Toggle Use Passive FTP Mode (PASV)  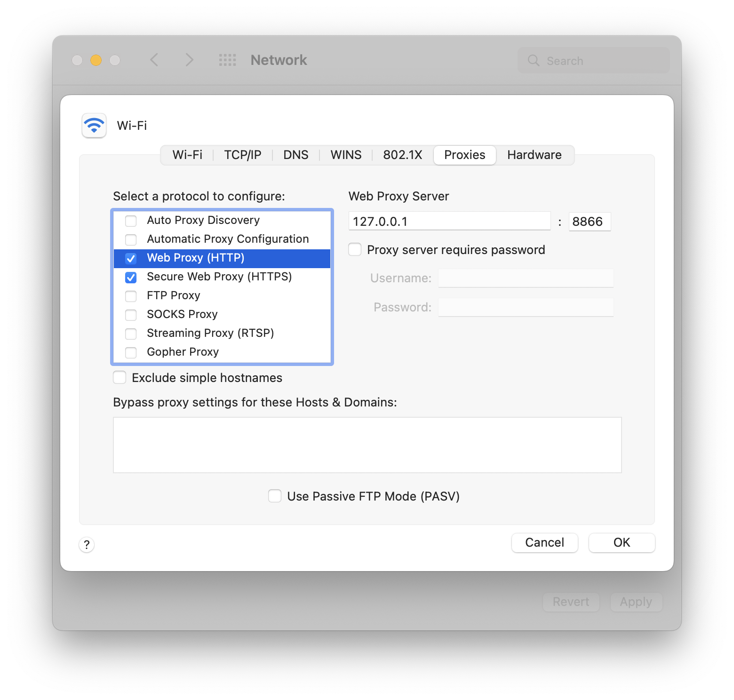275,496
